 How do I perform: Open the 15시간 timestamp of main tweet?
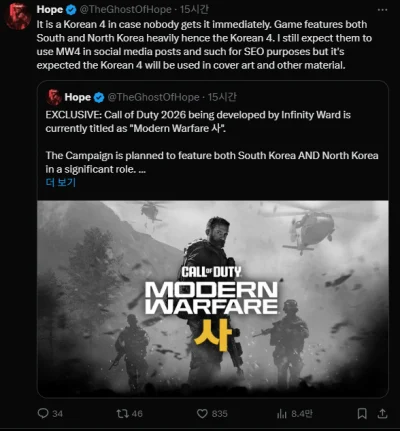pos(194,10)
